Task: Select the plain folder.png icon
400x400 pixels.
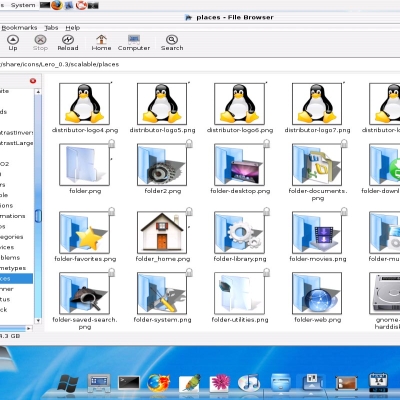Action: click(84, 165)
